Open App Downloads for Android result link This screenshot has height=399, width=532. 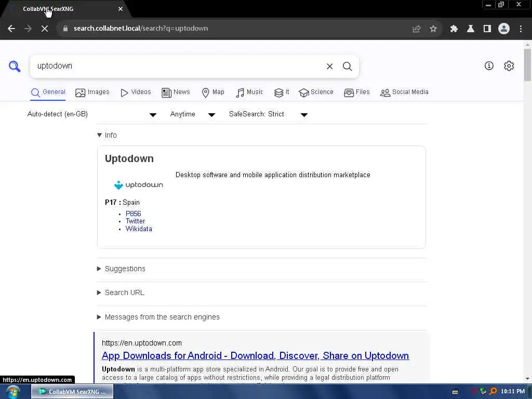(x=255, y=355)
